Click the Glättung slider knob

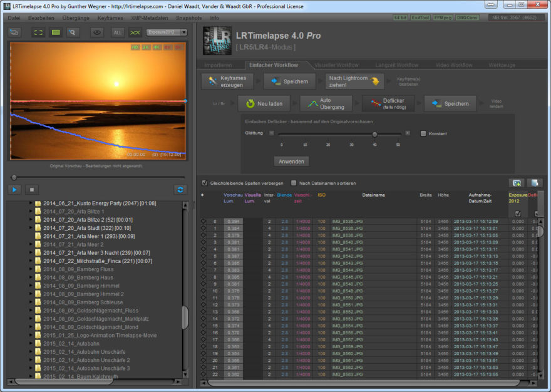[374, 134]
